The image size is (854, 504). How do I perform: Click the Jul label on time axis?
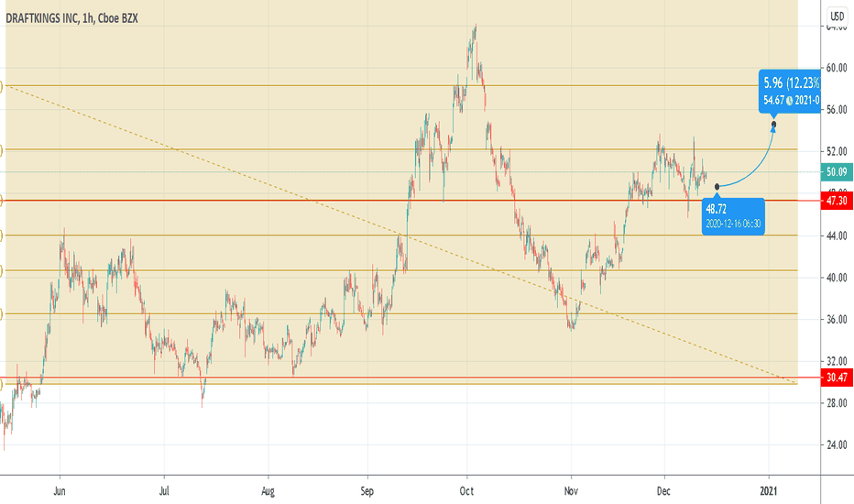click(164, 491)
